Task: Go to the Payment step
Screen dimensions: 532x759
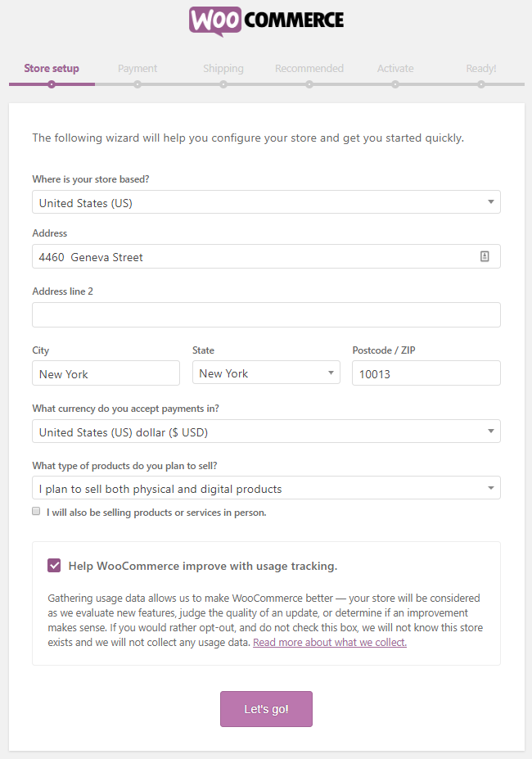Action: click(138, 69)
